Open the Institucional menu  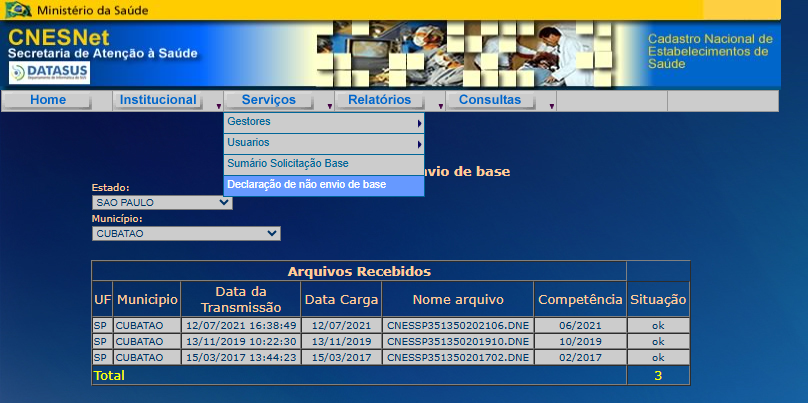pyautogui.click(x=158, y=100)
